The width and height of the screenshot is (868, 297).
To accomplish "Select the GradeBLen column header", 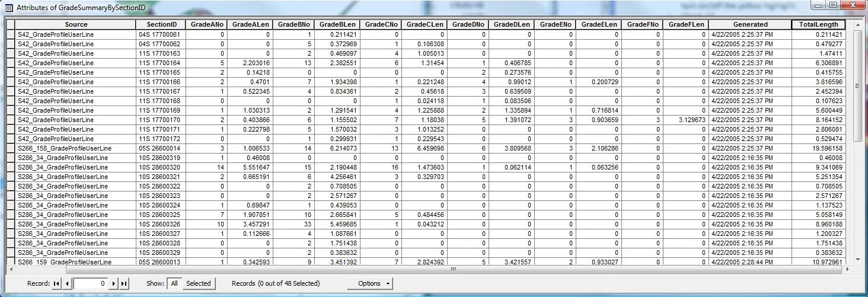I will tap(337, 24).
